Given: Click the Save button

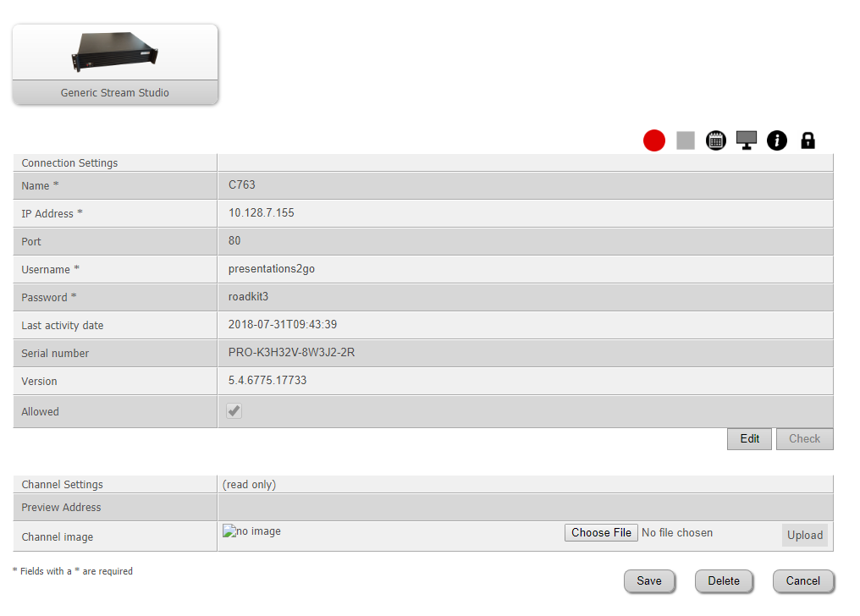Looking at the screenshot, I should [649, 581].
